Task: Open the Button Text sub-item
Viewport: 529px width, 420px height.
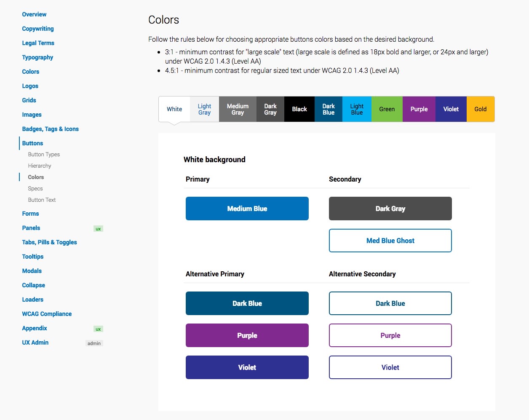Action: (x=42, y=200)
